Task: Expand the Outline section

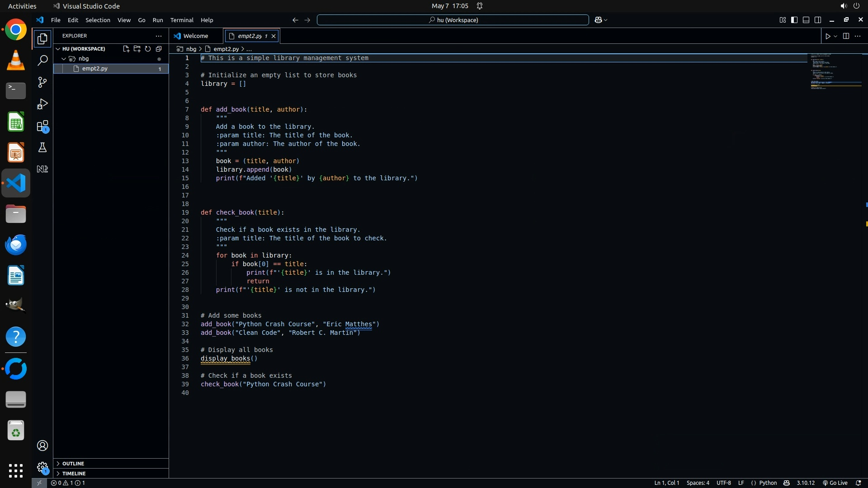Action: pos(73,464)
